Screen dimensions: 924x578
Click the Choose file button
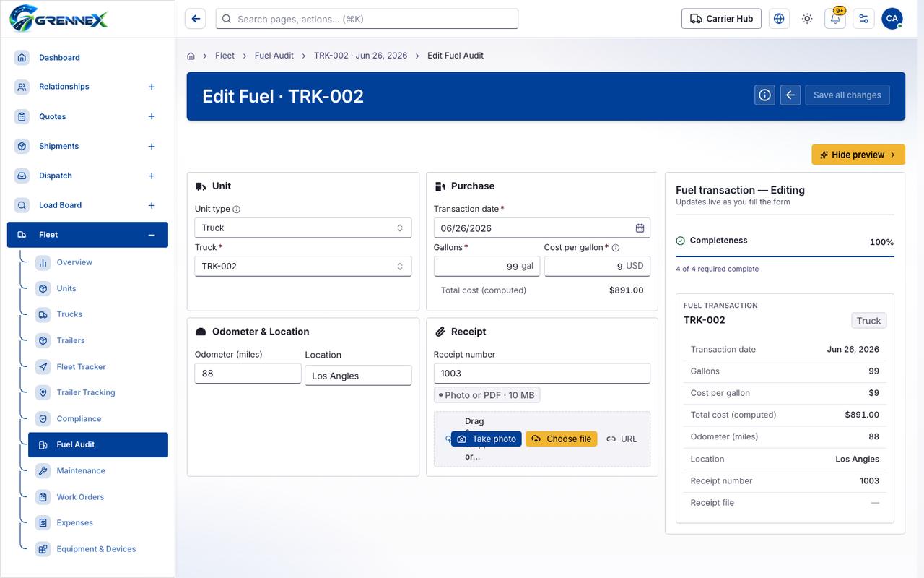(561, 439)
